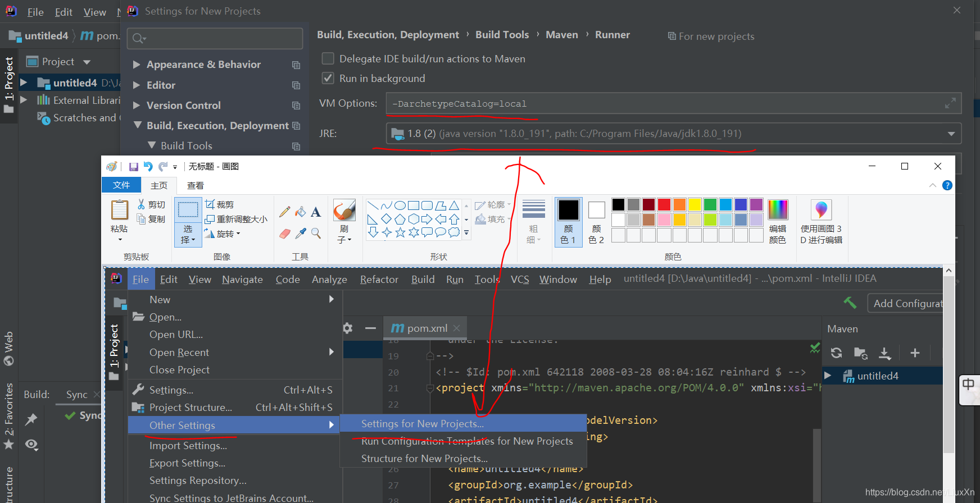Switch to the View (查看) tab in Paint

coord(196,185)
